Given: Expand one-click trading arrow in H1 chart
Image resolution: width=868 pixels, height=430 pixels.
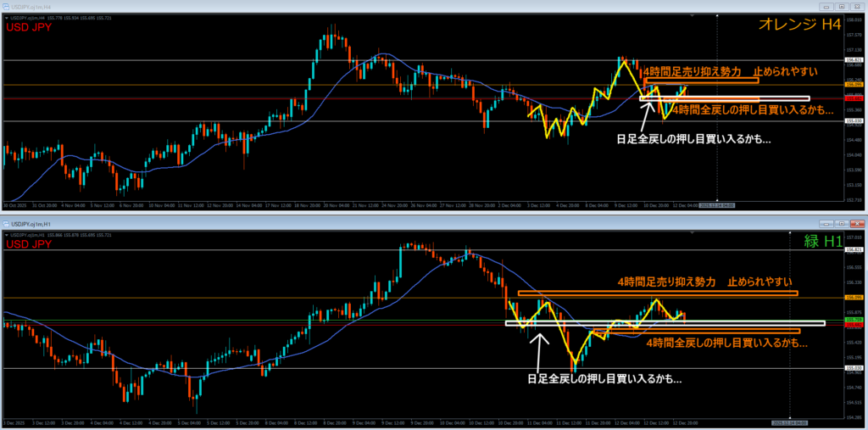Looking at the screenshot, I should click(7, 235).
